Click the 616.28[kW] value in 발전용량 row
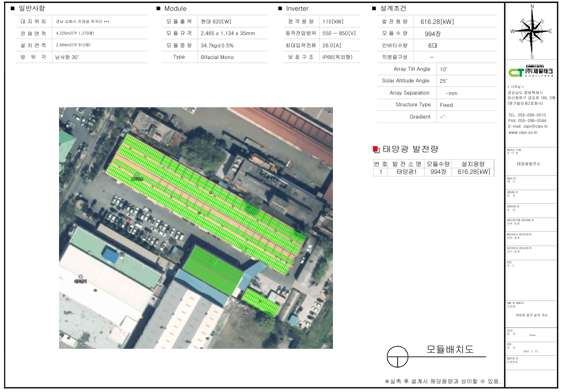This screenshot has width=561, height=392. click(437, 22)
